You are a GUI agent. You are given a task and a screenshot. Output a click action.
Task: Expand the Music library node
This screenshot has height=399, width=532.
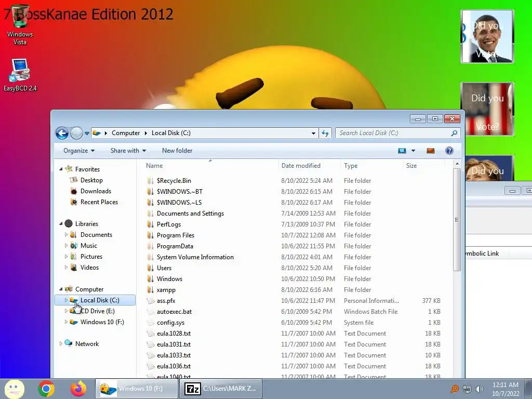(66, 245)
